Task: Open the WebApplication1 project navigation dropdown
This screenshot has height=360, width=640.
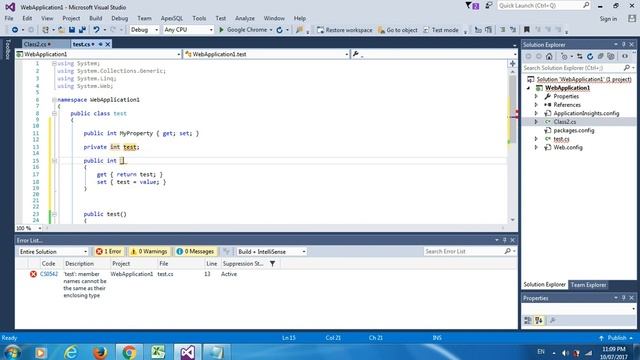Action: point(98,54)
